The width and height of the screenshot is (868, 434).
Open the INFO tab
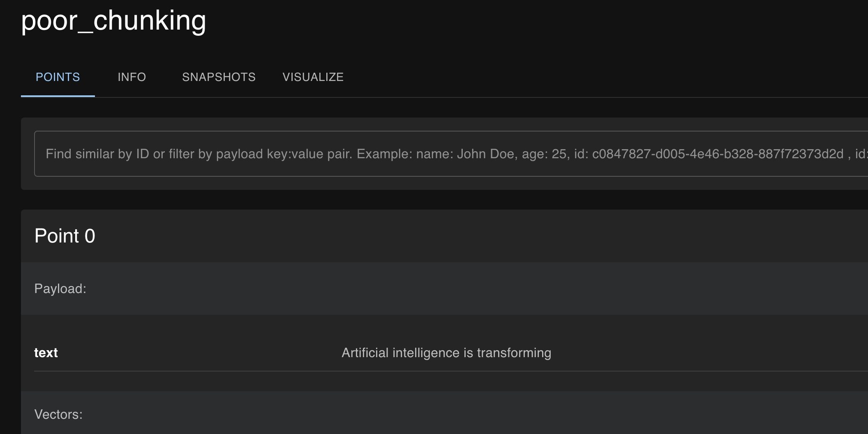pos(132,77)
